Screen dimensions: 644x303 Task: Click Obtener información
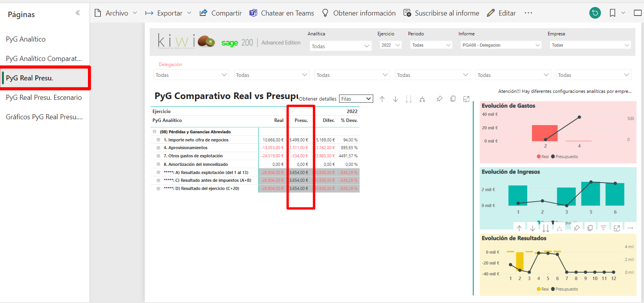click(x=359, y=13)
